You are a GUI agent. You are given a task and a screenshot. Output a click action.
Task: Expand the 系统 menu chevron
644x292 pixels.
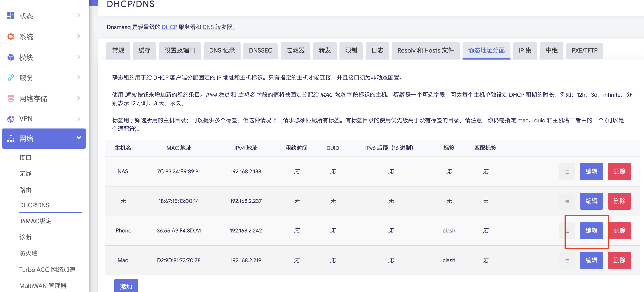tap(79, 36)
